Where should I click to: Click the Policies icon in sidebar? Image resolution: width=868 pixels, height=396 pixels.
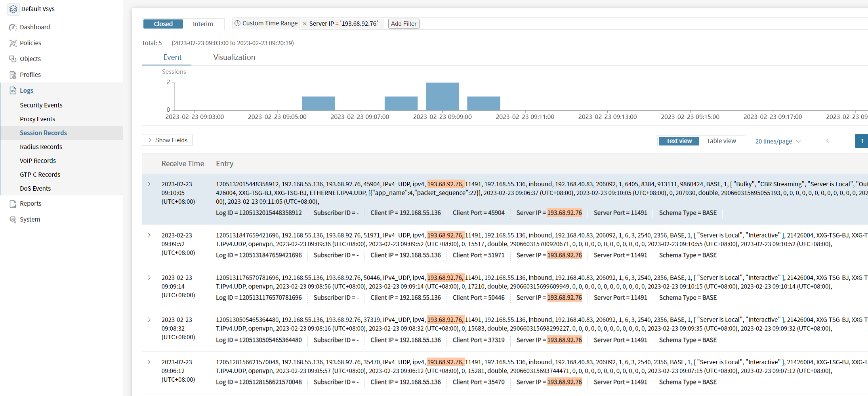(x=13, y=43)
